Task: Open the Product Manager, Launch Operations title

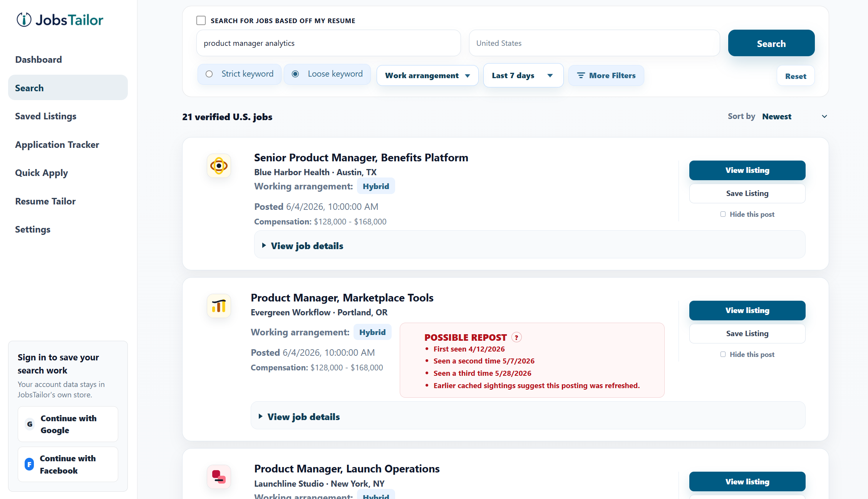Action: (x=347, y=469)
